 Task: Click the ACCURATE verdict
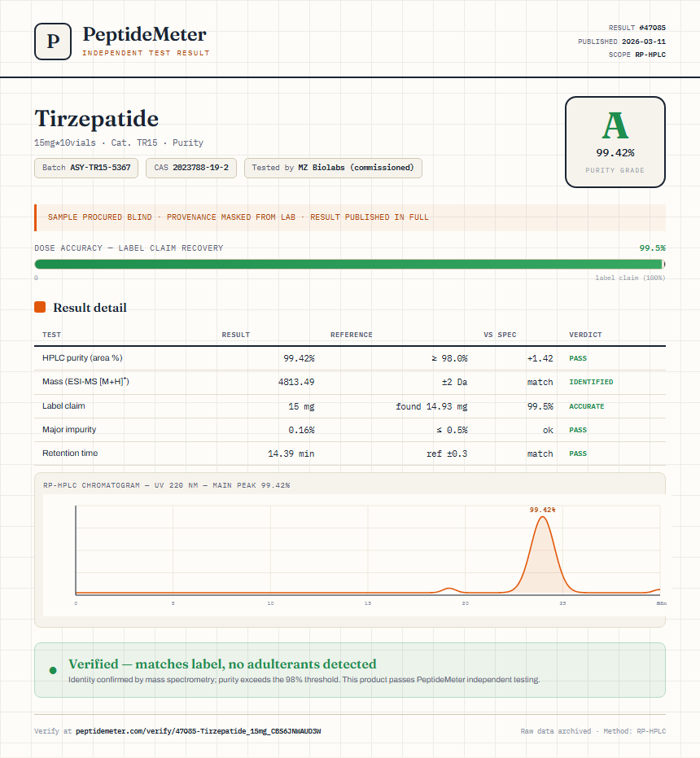click(x=586, y=406)
